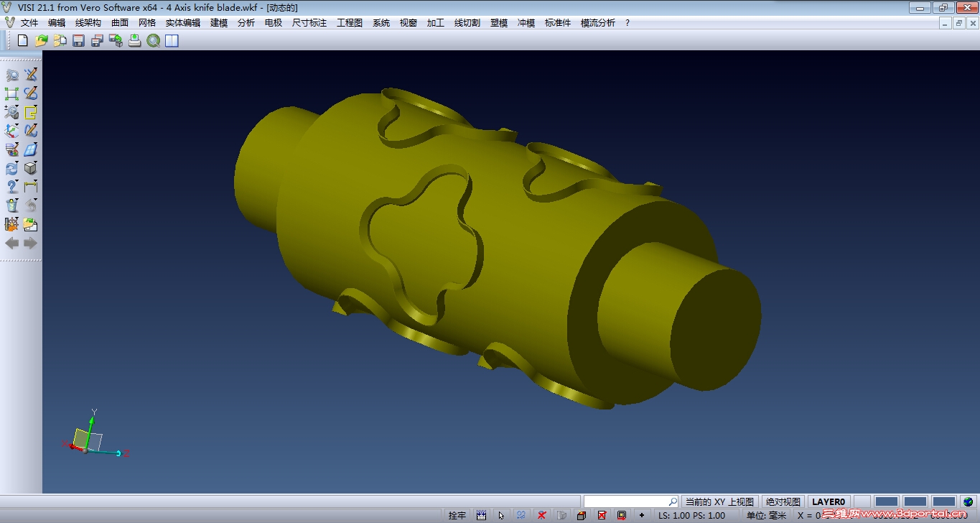Open the ? help menu

click(x=627, y=23)
